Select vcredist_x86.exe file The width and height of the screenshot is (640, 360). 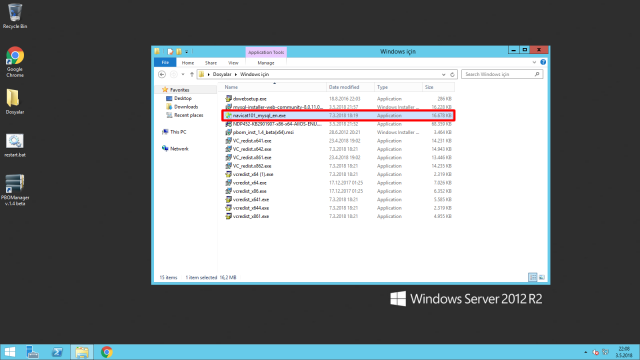[338, 191]
